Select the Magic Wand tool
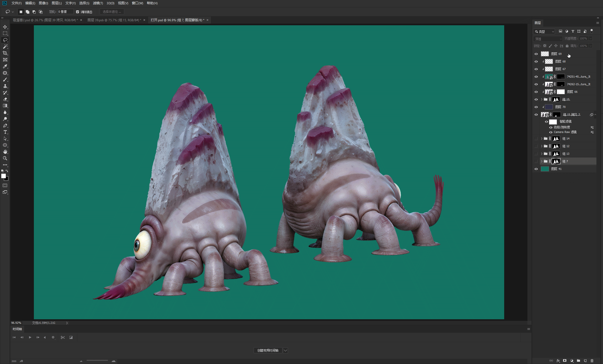Screen dimensions: 603x364 tap(5, 47)
